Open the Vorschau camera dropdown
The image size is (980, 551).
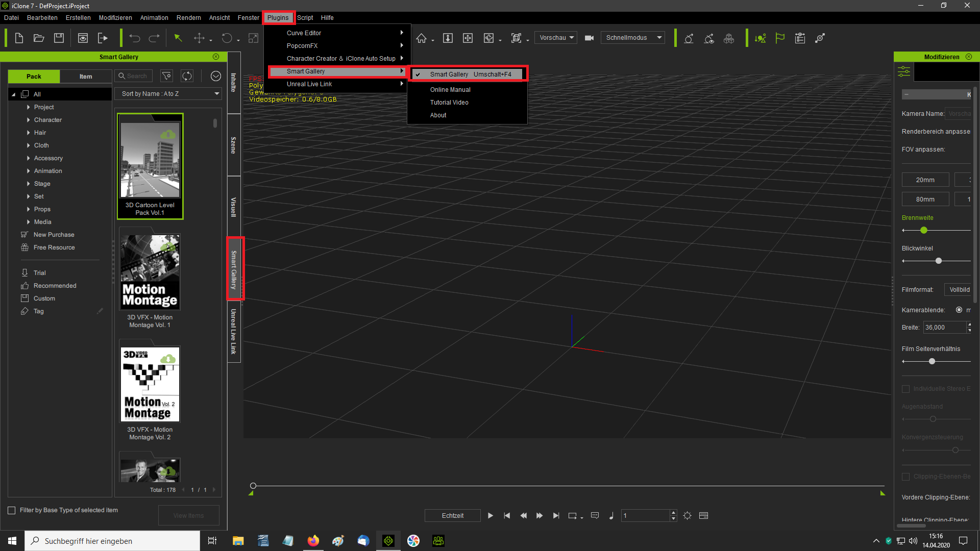click(556, 38)
